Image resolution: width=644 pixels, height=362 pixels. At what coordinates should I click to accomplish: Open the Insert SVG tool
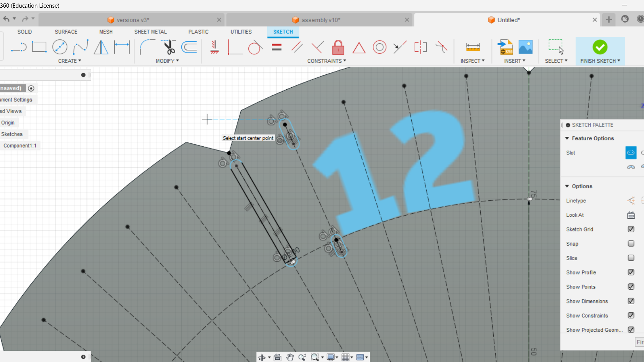[505, 47]
